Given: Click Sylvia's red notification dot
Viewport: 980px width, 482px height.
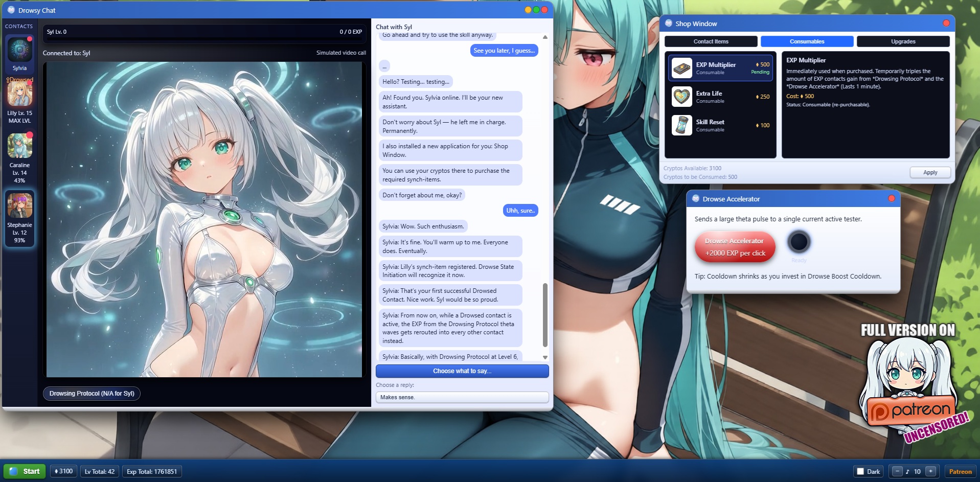Looking at the screenshot, I should coord(31,38).
